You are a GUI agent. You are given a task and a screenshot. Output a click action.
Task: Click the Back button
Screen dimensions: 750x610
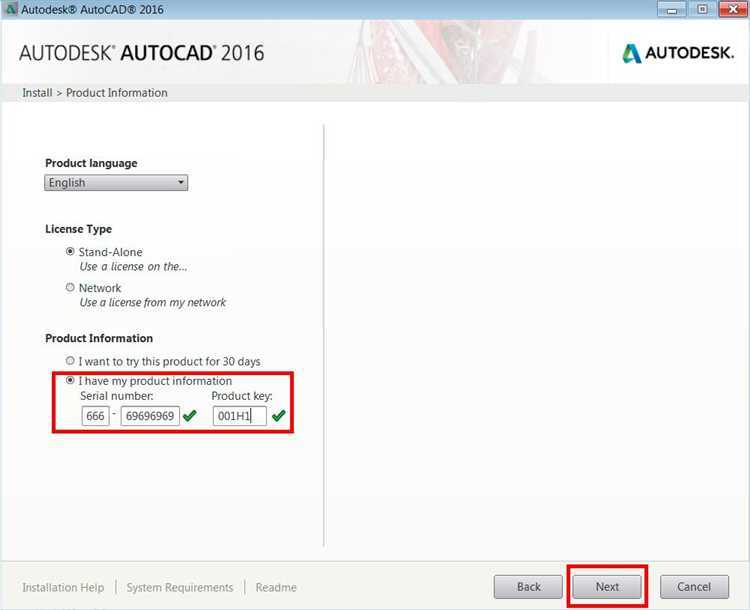(528, 587)
